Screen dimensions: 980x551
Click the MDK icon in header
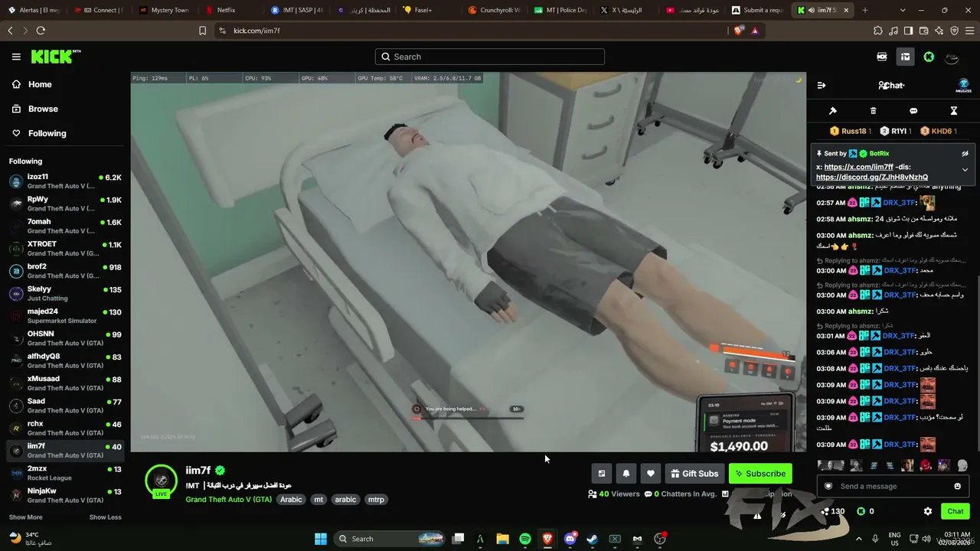(882, 57)
